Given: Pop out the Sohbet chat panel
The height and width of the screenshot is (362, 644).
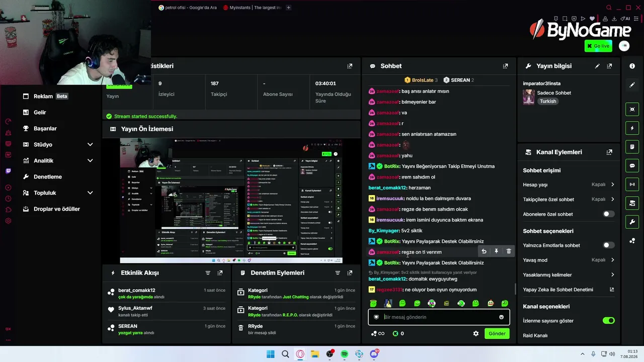Looking at the screenshot, I should (x=505, y=66).
